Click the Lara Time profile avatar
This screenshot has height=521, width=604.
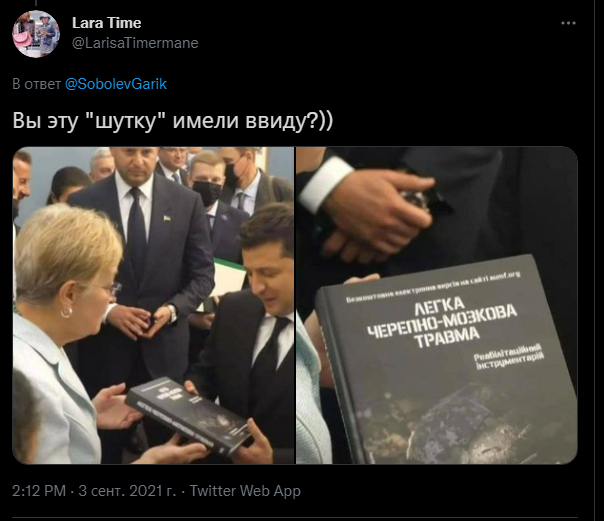point(36,34)
